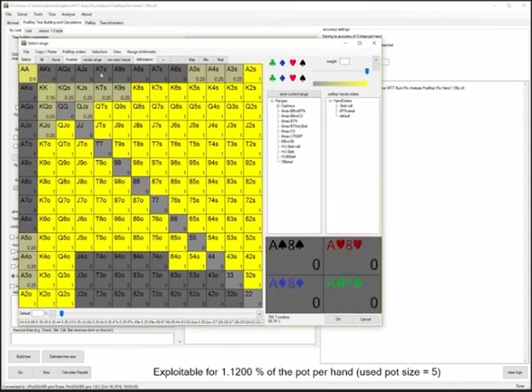Select the black spades icon in upper suit row
The width and height of the screenshot is (532, 392).
pos(303,63)
